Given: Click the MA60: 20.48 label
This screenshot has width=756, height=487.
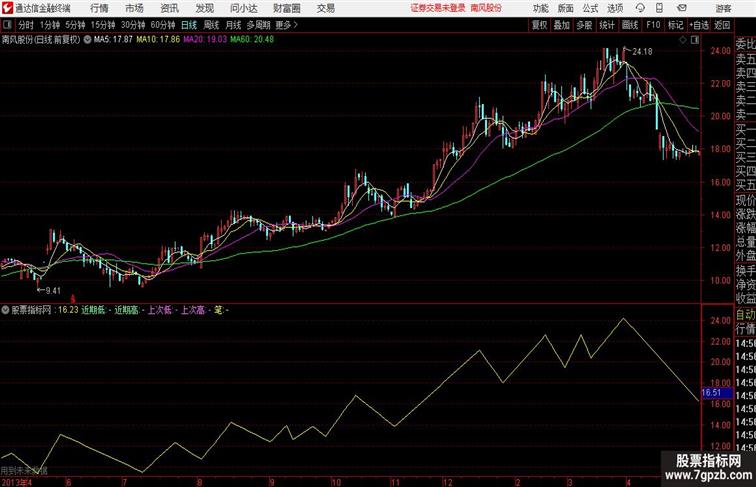Looking at the screenshot, I should point(252,40).
